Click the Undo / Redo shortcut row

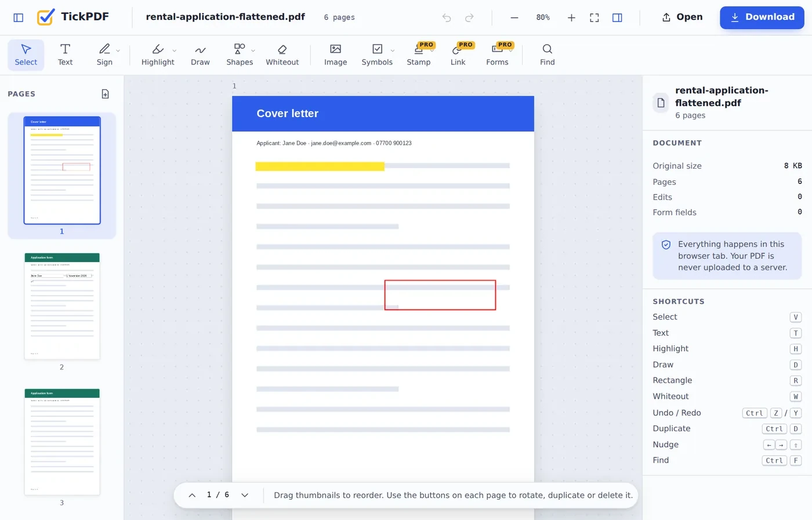[727, 413]
